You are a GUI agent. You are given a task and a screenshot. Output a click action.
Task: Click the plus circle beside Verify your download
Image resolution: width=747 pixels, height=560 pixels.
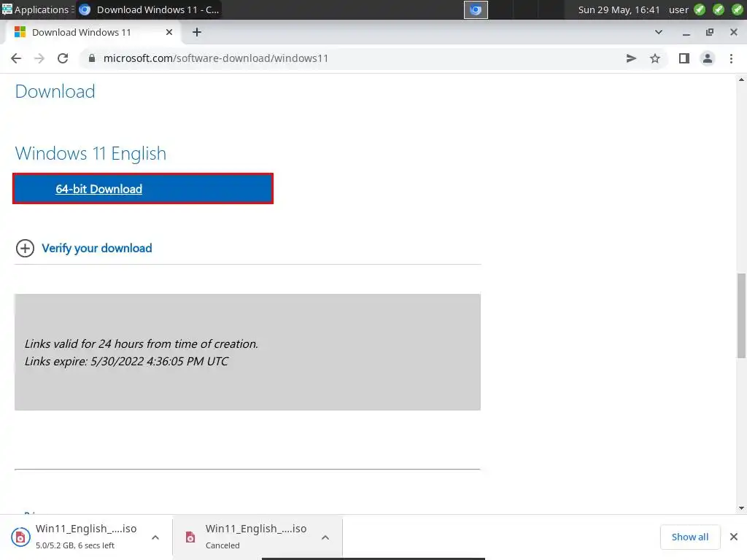pyautogui.click(x=25, y=248)
